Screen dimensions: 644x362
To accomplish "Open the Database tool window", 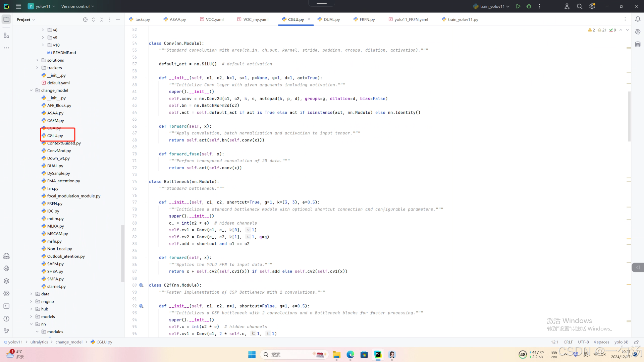I will [x=638, y=44].
